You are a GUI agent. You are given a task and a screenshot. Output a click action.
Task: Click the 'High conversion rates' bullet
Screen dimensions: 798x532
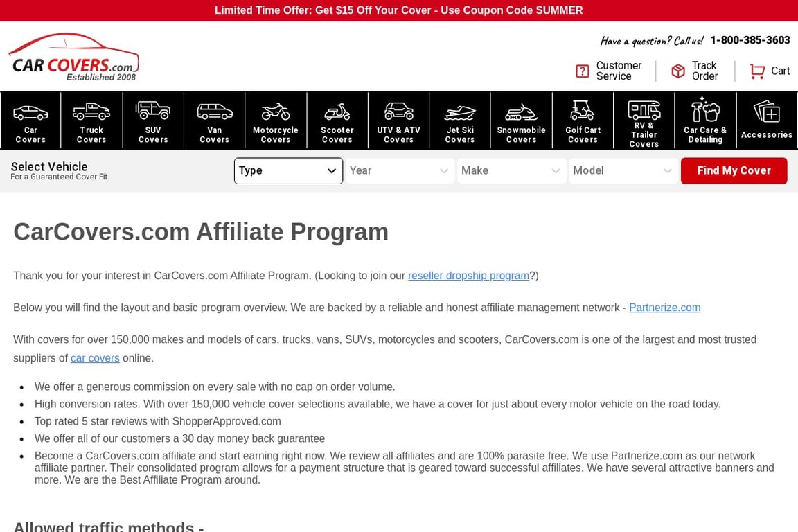378,405
